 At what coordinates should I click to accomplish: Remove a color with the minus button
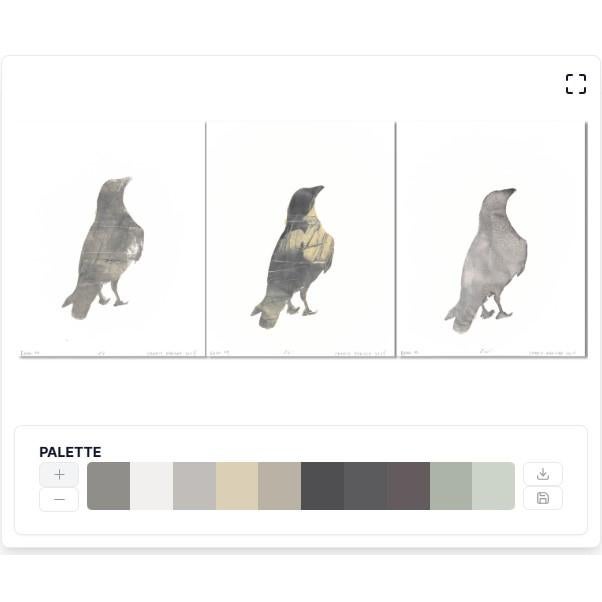pos(59,499)
